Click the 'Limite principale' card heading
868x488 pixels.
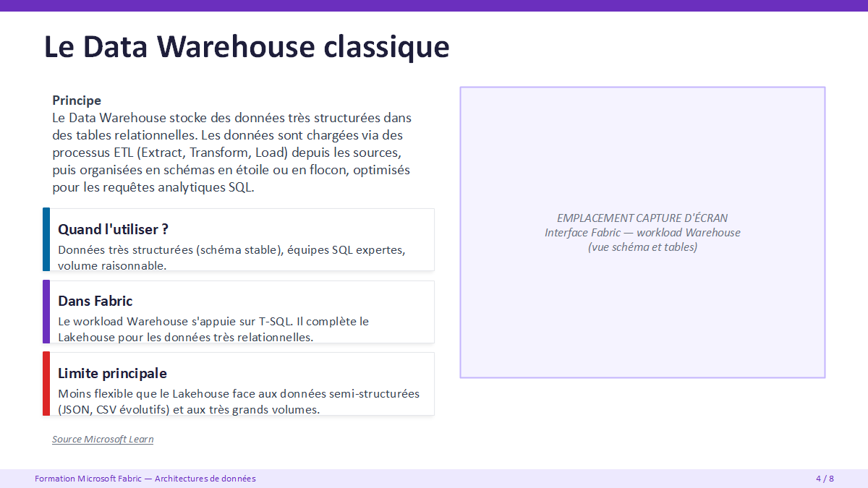point(112,373)
